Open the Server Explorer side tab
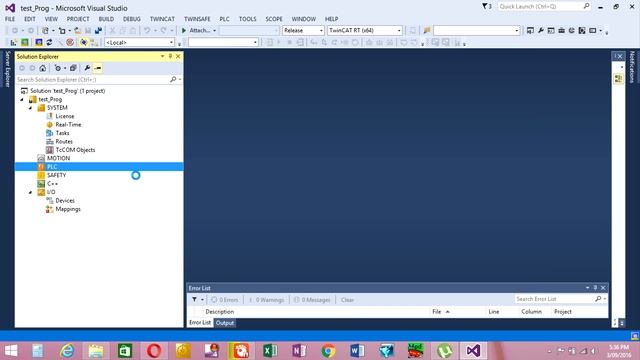 coord(7,69)
